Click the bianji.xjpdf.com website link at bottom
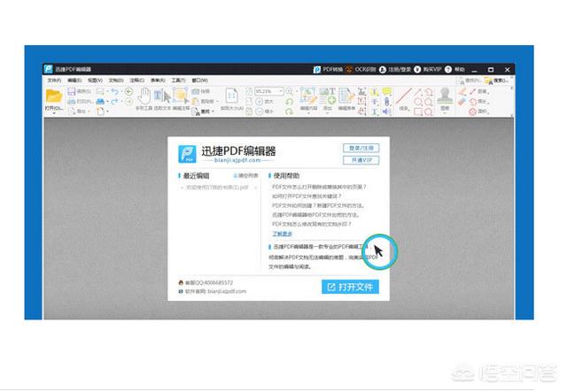Image resolution: width=567 pixels, height=392 pixels. pos(227,291)
